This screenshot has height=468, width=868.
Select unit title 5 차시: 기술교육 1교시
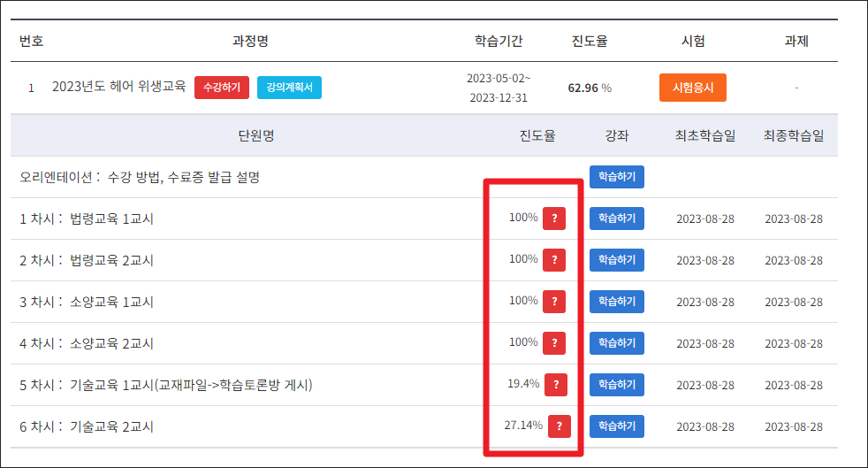pos(166,385)
